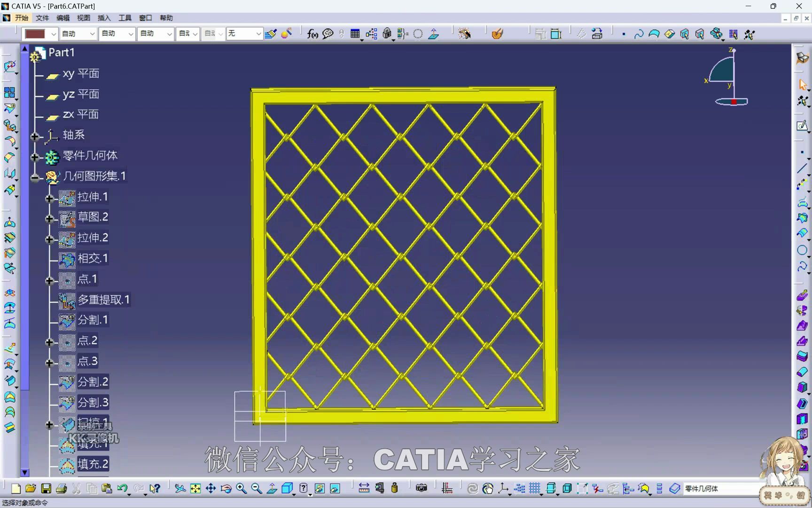812x508 pixels.
Task: Open the 工具 menu
Action: click(x=125, y=18)
